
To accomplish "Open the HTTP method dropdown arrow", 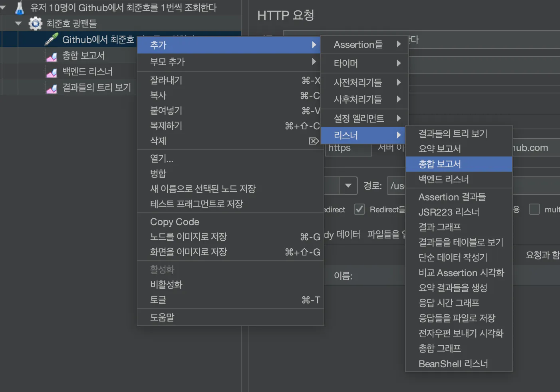I will (x=348, y=186).
